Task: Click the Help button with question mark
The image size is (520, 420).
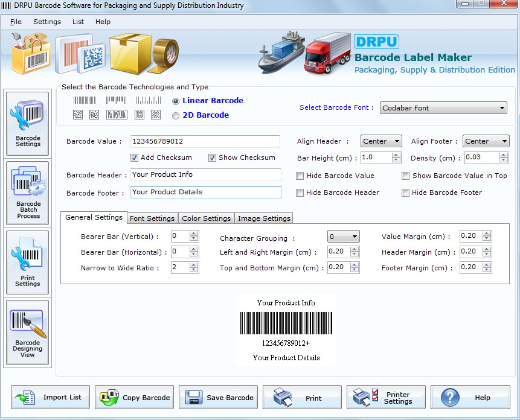Action: point(470,398)
